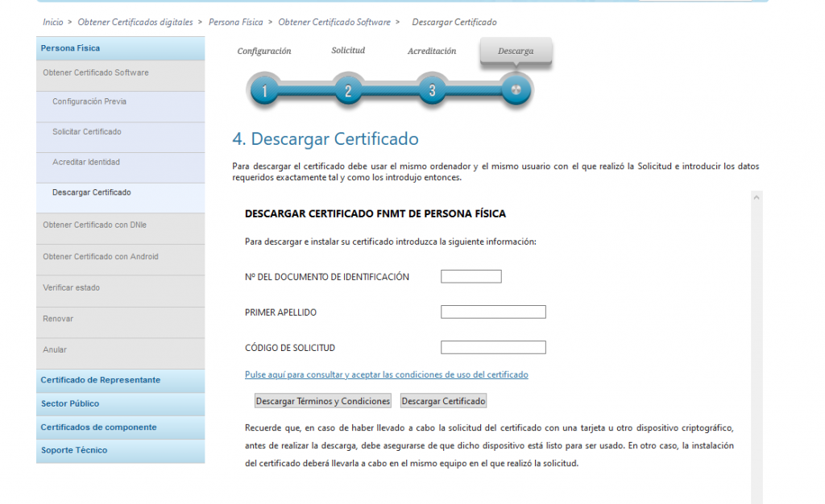Open Obtener Certificado con DNIe
The image size is (825, 504).
pyautogui.click(x=121, y=228)
